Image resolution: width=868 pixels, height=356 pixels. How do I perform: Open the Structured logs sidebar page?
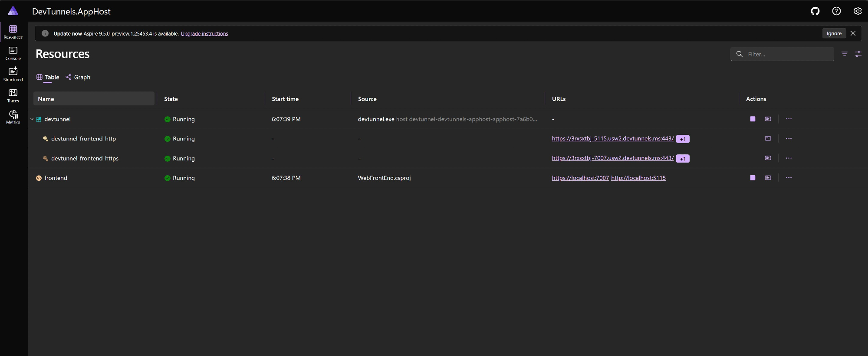click(x=13, y=74)
